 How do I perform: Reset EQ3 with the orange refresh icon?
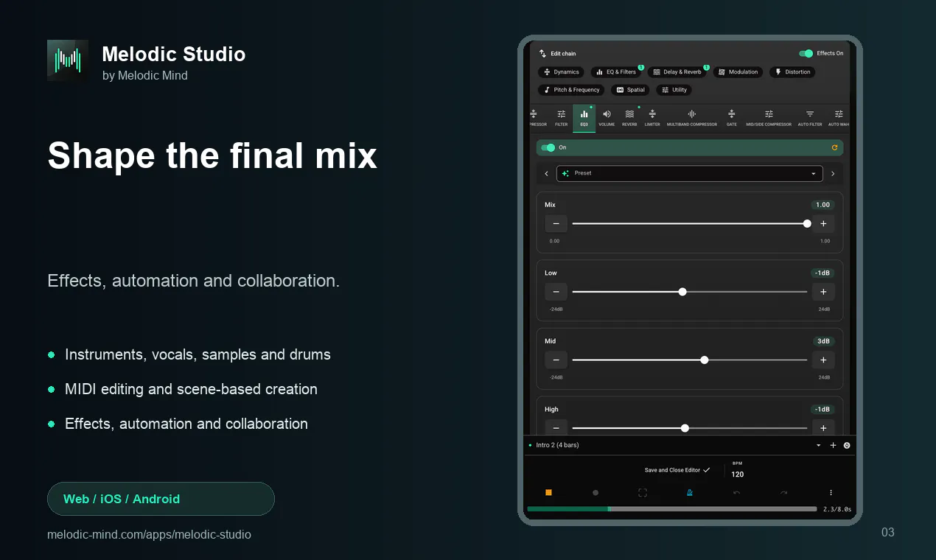click(x=834, y=147)
